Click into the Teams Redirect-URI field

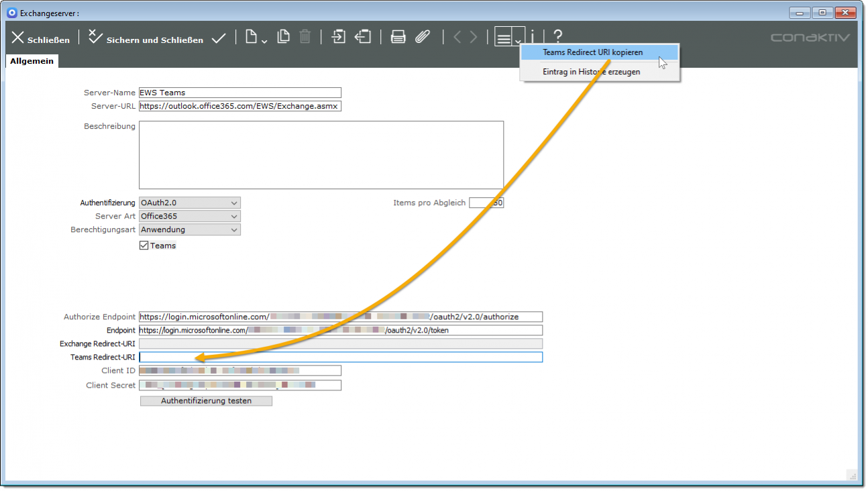340,357
